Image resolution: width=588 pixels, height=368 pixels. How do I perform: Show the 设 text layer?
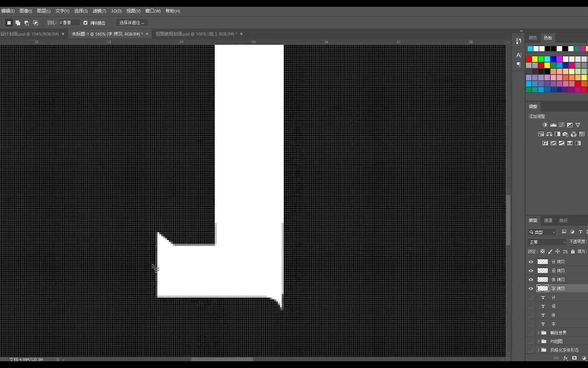tap(531, 306)
